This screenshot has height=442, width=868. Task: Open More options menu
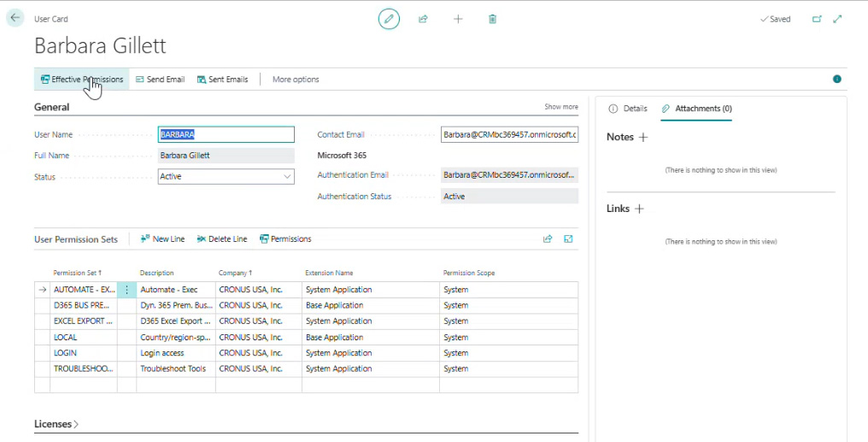tap(296, 80)
